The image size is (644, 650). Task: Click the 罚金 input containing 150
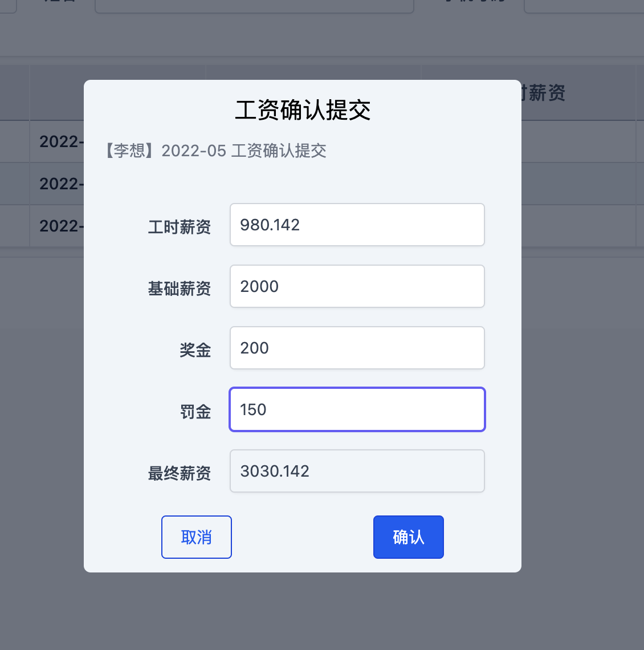pos(357,409)
